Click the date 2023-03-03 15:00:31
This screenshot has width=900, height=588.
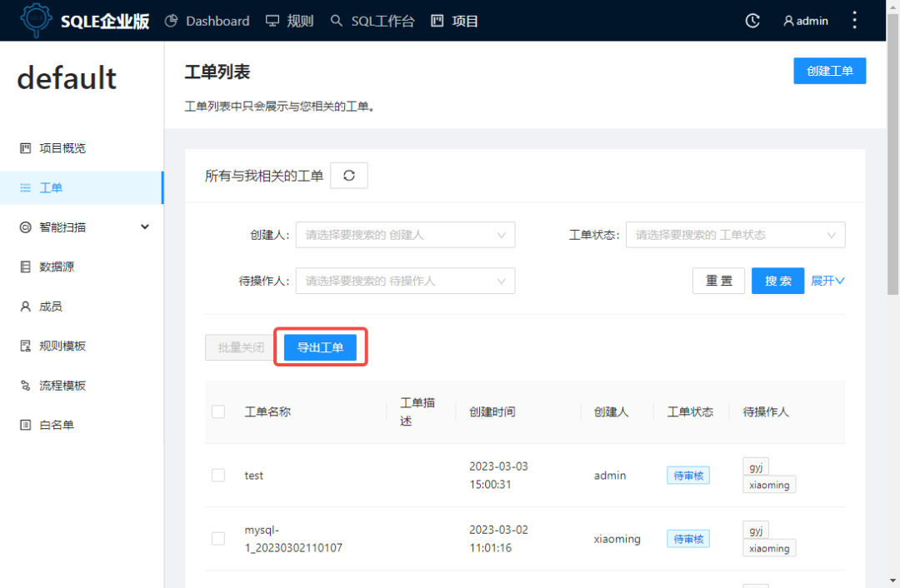tap(498, 475)
